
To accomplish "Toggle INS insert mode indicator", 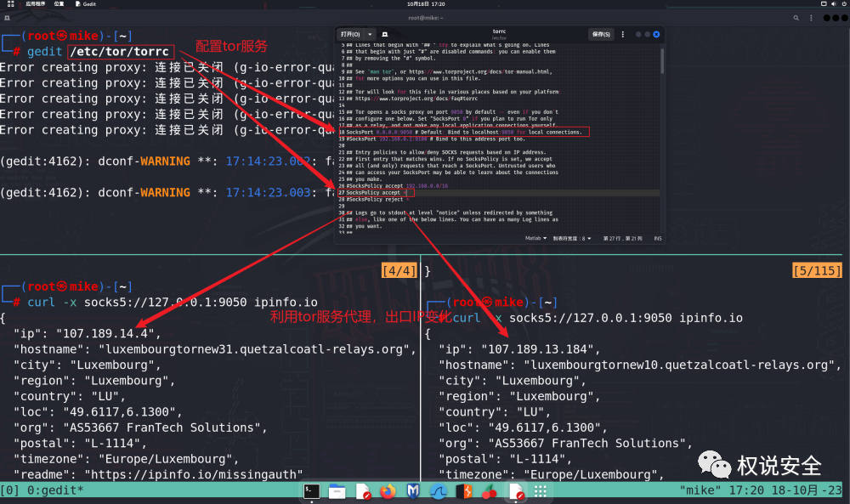I will [x=658, y=239].
